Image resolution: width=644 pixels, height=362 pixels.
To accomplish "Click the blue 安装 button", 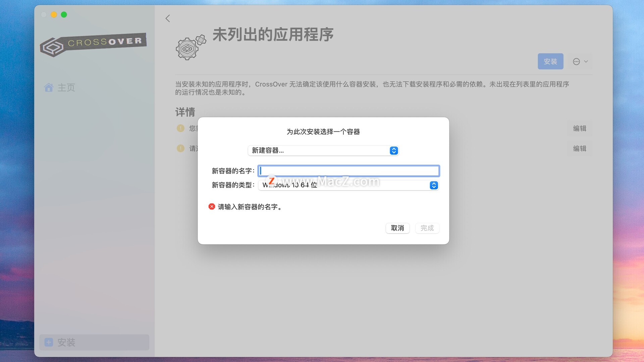I will point(550,61).
